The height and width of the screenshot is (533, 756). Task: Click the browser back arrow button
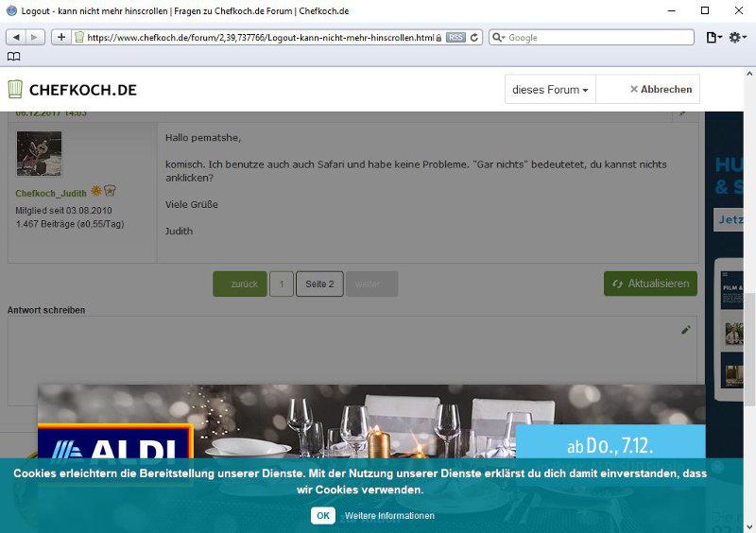click(x=16, y=37)
